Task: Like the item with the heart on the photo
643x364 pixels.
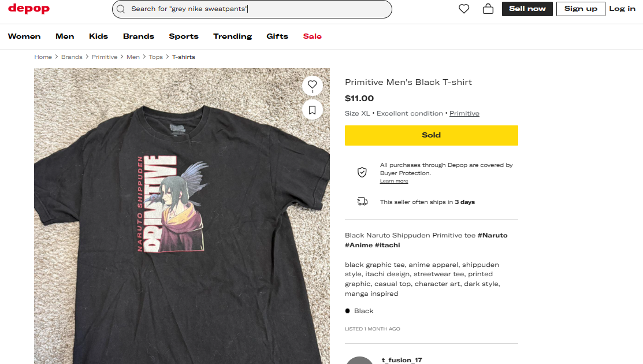Action: point(313,84)
